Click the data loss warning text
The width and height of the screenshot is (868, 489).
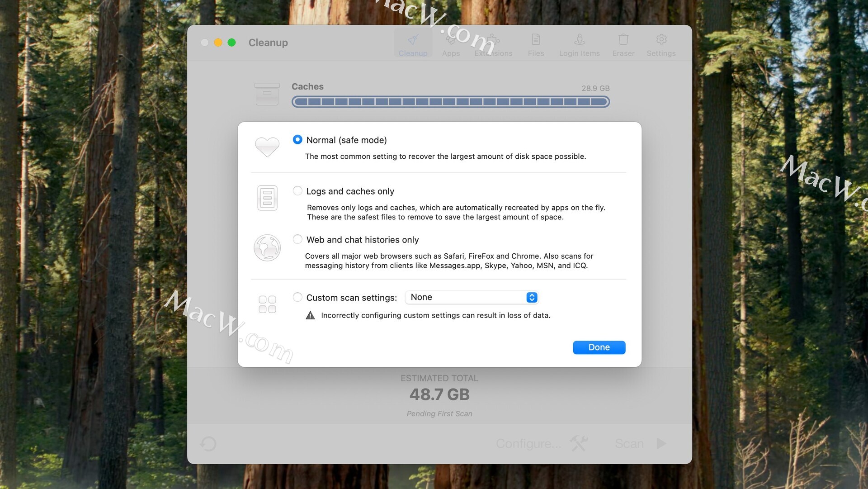(435, 315)
